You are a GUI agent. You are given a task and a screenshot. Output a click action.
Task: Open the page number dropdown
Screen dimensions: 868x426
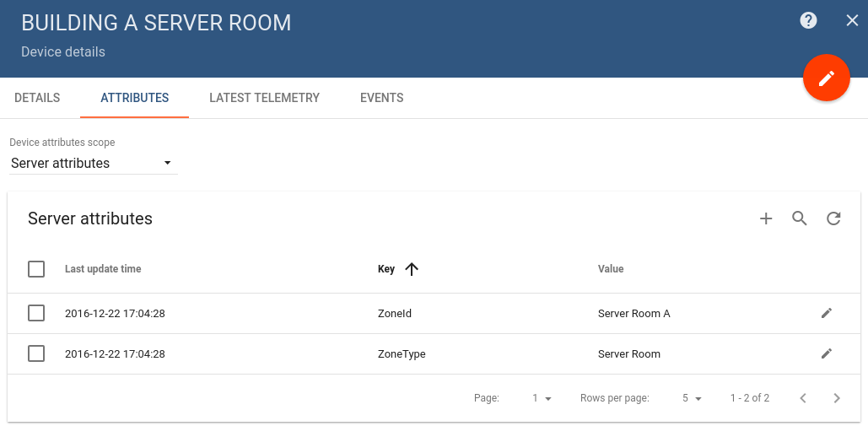pos(542,398)
